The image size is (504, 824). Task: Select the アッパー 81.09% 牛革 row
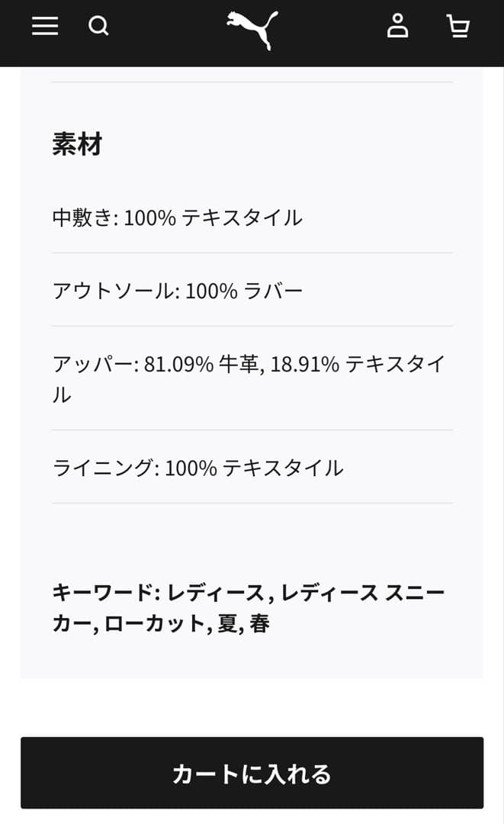tap(252, 379)
